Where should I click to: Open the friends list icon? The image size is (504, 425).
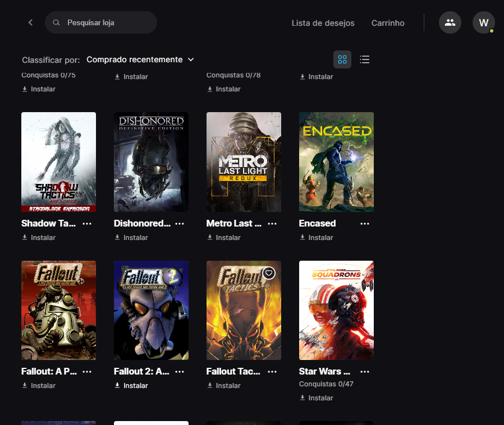[450, 22]
